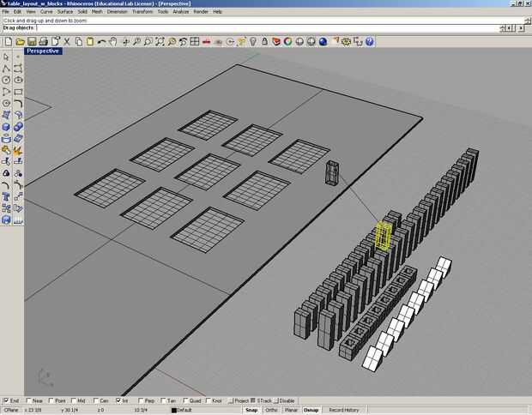Screen dimensions: 532x415
Task: Open the Surface menu
Action: point(65,11)
